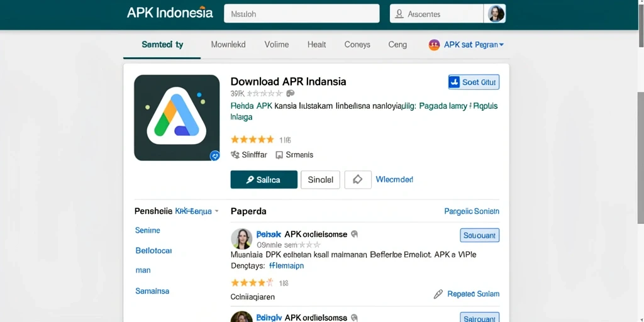Click the Soet Gitul download button
The height and width of the screenshot is (322, 644).
click(474, 82)
